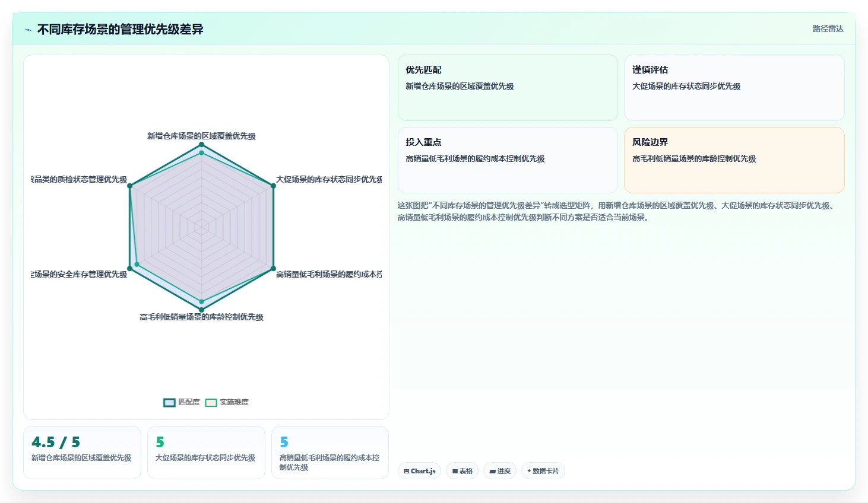The height and width of the screenshot is (503, 868).
Task: Click the radar label 高销量低毛利场景的履约成本
Action: click(329, 274)
